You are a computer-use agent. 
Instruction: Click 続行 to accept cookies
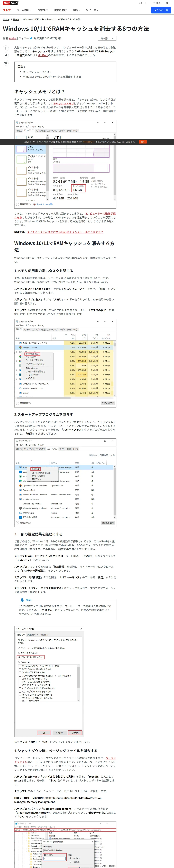pyautogui.click(x=143, y=142)
